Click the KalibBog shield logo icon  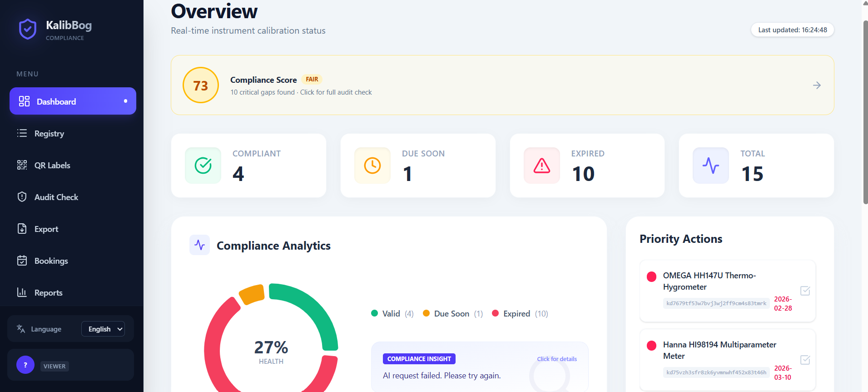28,29
